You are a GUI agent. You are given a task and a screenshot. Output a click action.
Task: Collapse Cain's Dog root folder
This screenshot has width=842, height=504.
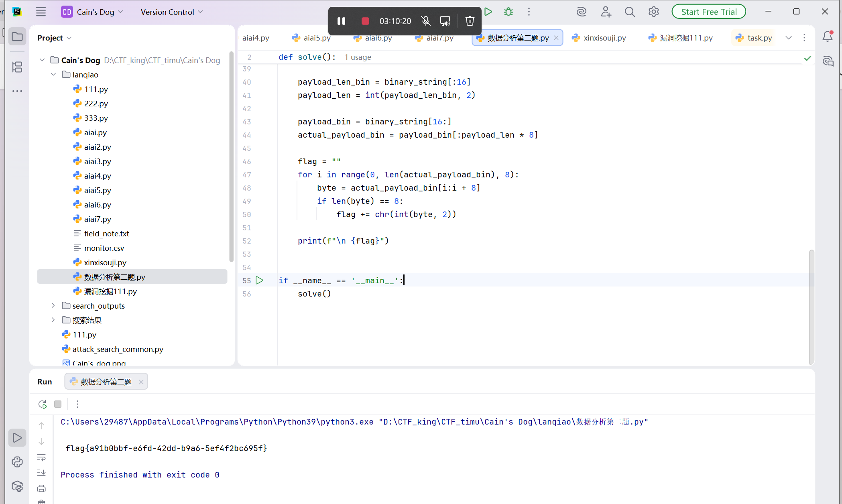(x=42, y=60)
